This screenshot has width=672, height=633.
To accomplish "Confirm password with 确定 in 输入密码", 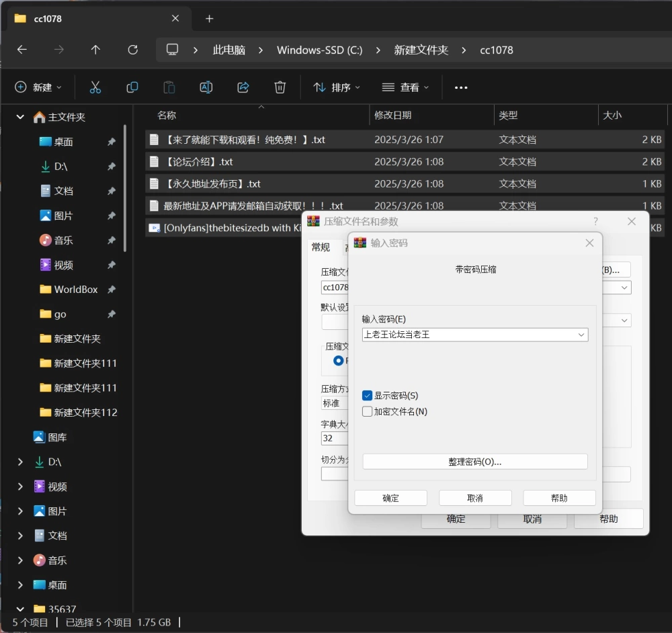I will (x=391, y=498).
